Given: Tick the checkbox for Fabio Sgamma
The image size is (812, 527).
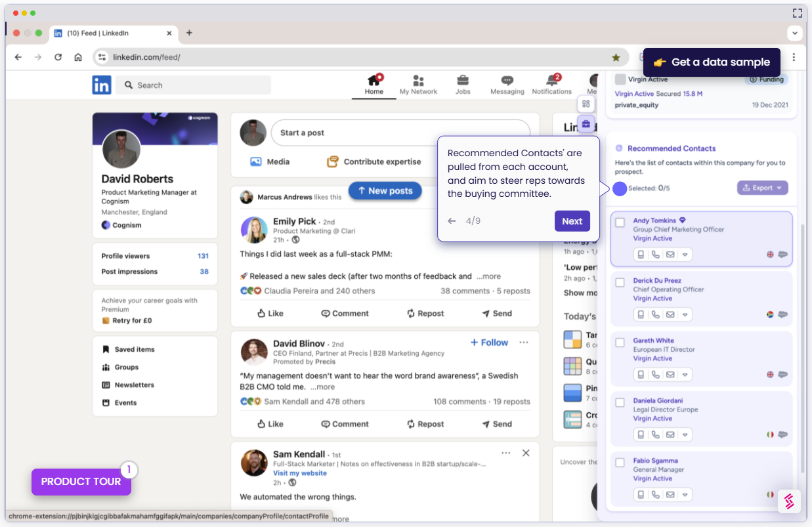Looking at the screenshot, I should 620,463.
